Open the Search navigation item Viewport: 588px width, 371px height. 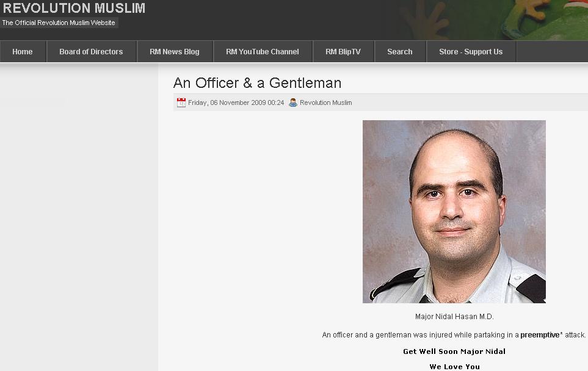coord(400,52)
